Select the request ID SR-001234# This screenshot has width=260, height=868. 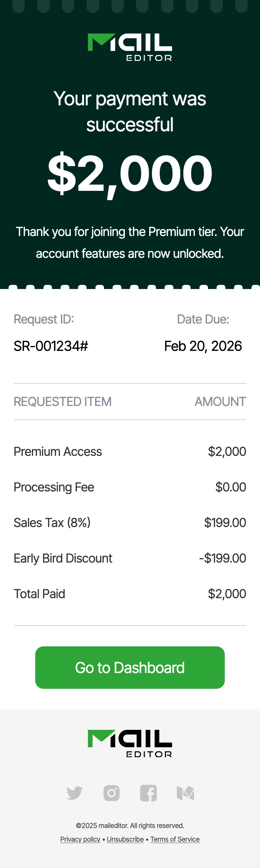(51, 346)
